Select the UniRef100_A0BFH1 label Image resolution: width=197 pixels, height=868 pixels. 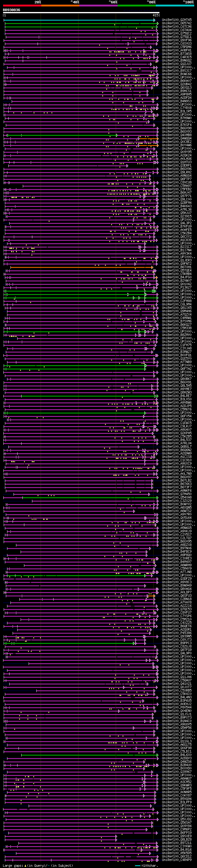pos(176,50)
